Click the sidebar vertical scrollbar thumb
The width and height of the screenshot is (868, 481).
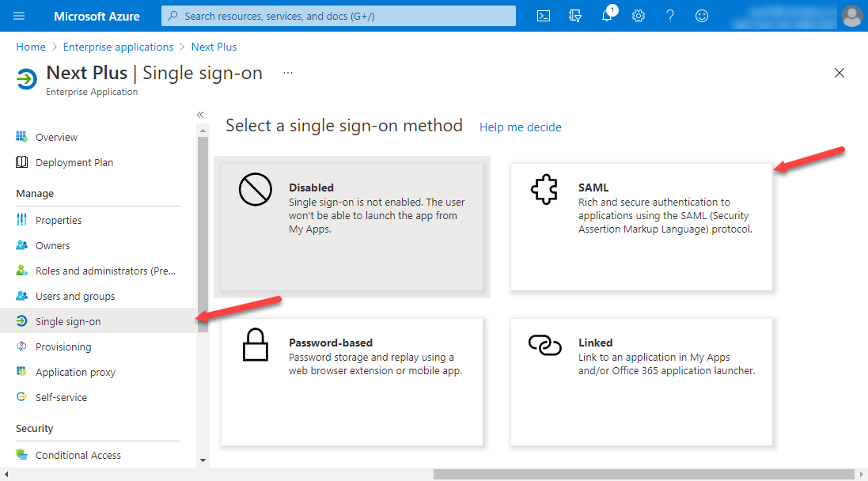(203, 233)
